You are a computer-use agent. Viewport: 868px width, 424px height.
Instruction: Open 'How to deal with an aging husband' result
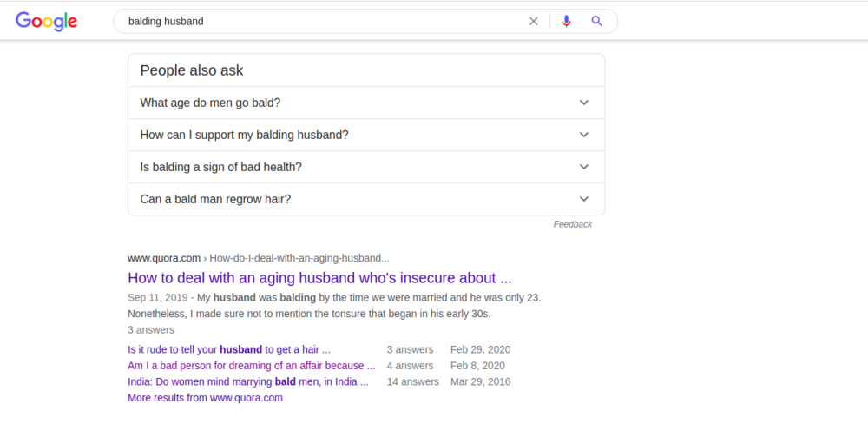click(319, 278)
